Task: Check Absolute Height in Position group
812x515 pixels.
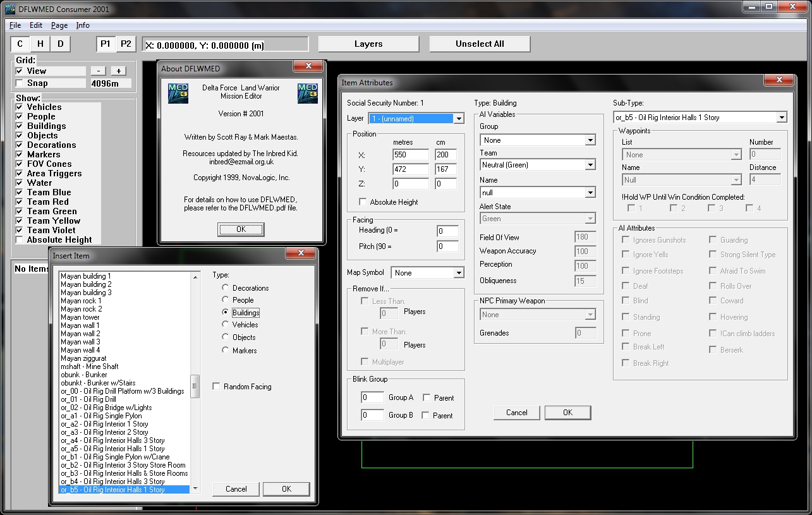Action: [x=363, y=202]
